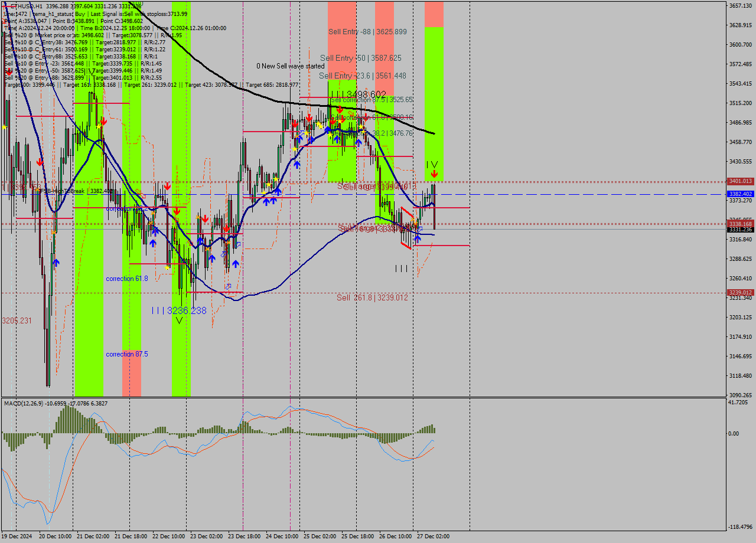Viewport: 756px width, 543px height.
Task: Select the 'Sell correction 87.5 | 3525.65' label
Action: click(x=372, y=100)
